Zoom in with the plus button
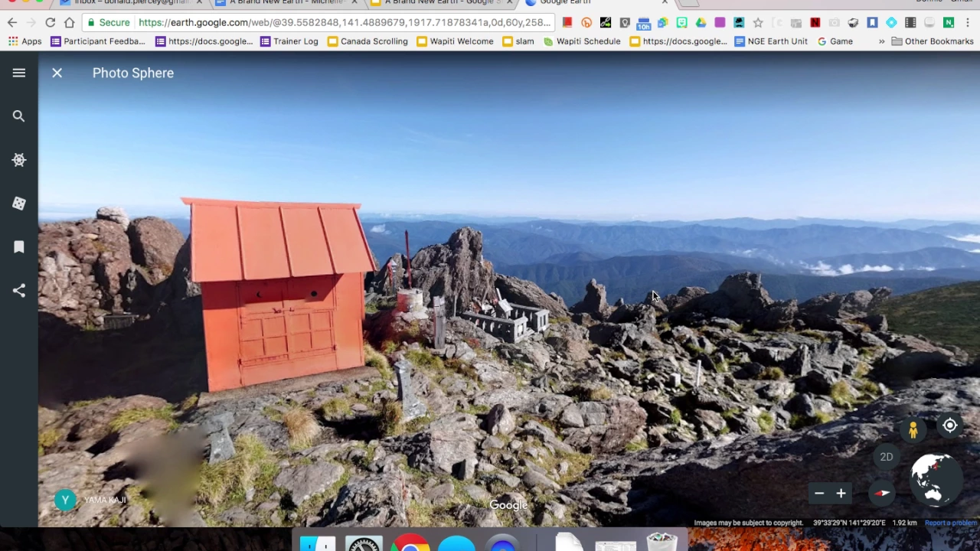The image size is (980, 551). pos(841,494)
